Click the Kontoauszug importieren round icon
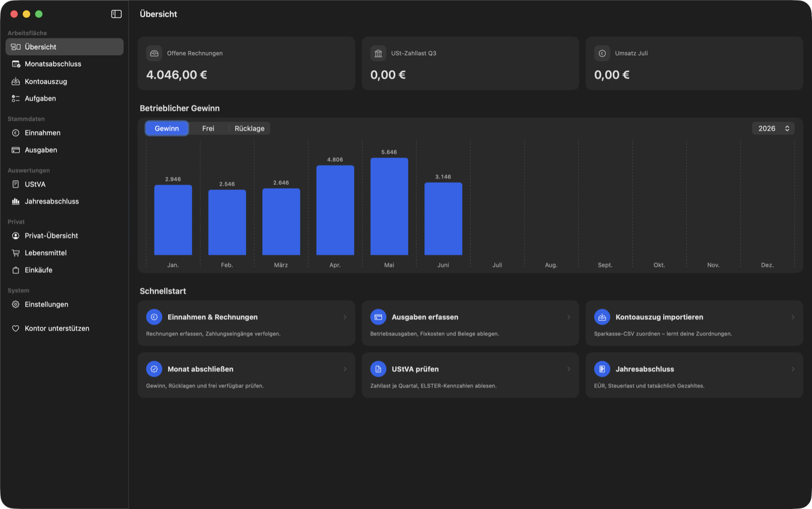812x509 pixels. 602,317
